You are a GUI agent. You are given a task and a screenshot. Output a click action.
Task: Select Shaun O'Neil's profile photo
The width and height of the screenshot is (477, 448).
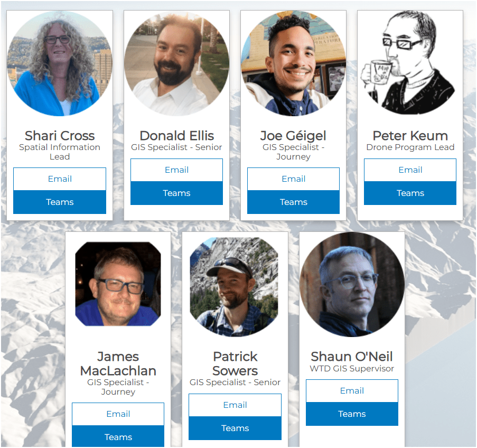pyautogui.click(x=352, y=285)
